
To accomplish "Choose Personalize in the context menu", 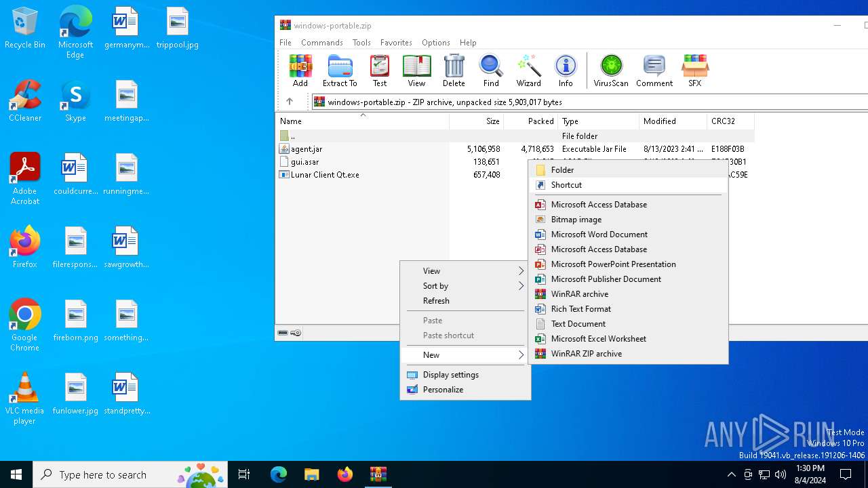I will [x=465, y=389].
